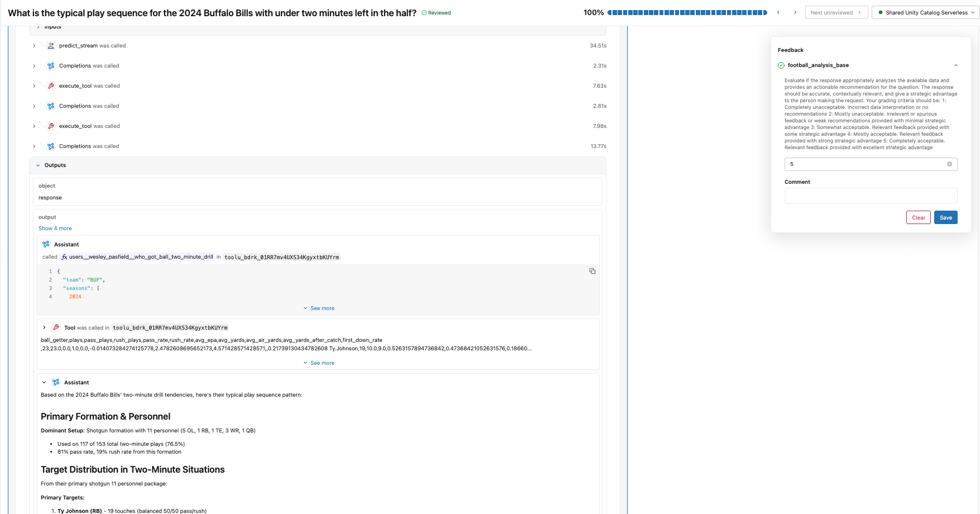Select the Tool wrench icon in the output trace
Image resolution: width=980 pixels, height=514 pixels.
point(56,327)
